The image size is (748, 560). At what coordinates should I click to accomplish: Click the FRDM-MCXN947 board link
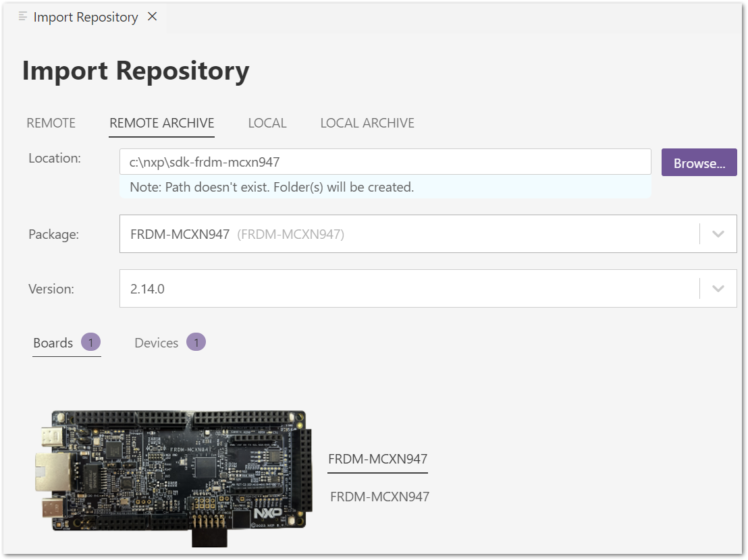click(377, 458)
